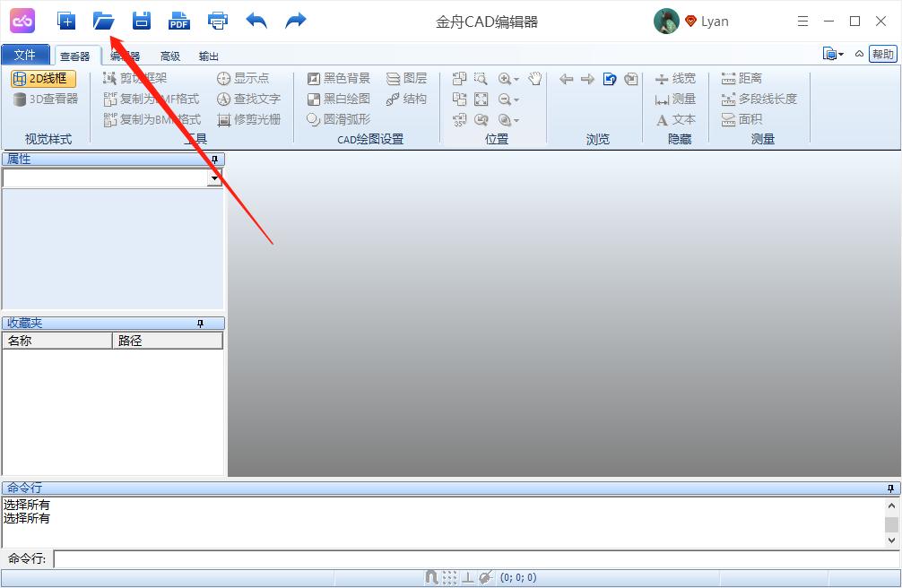Viewport: 902px width, 588px height.
Task: Open the print preview dropdown near 帮助
Action: 841,54
